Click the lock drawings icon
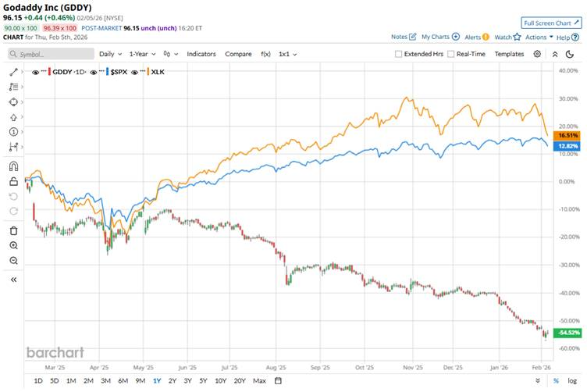The width and height of the screenshot is (587, 392). pyautogui.click(x=13, y=181)
